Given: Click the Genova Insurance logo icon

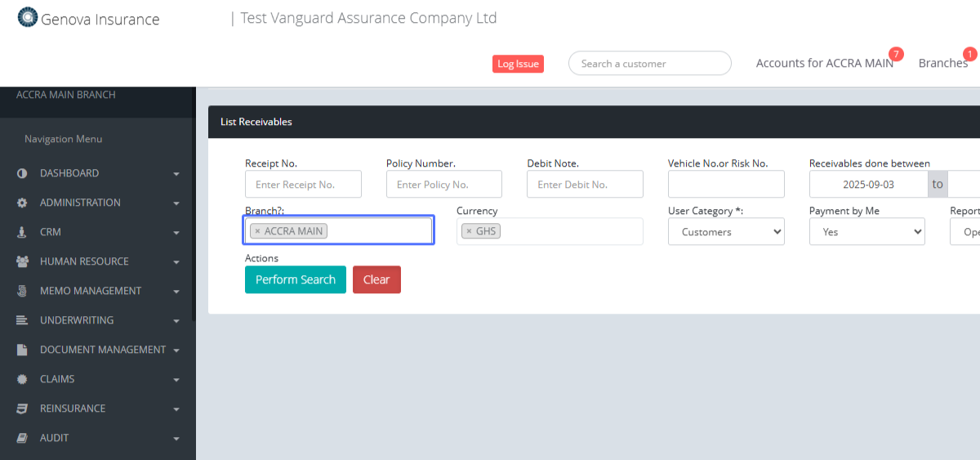Looking at the screenshot, I should point(28,17).
